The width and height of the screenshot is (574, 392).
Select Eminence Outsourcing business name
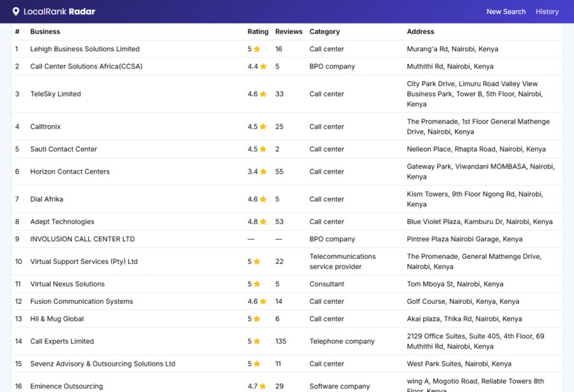pyautogui.click(x=67, y=386)
